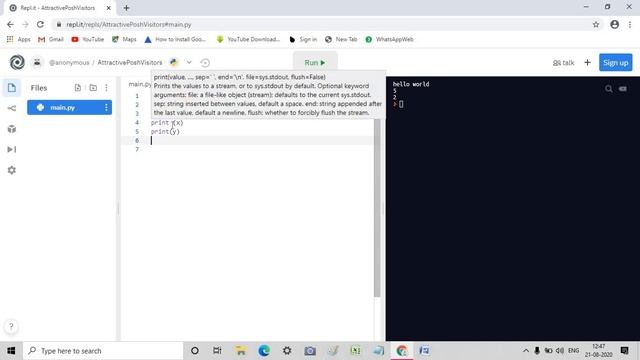Close the Repl.it tab
Screen dimensions: 640x360
pyautogui.click(x=109, y=8)
